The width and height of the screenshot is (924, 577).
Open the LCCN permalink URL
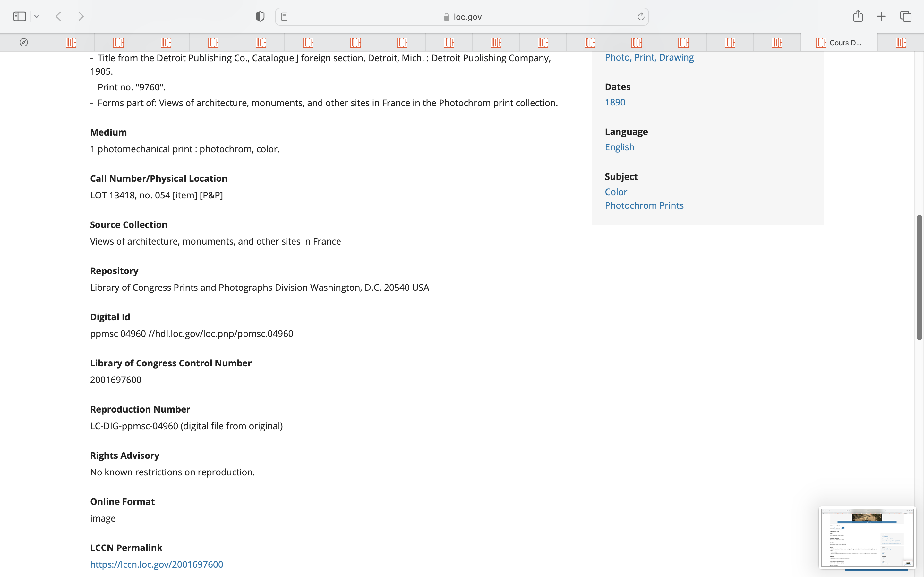tap(157, 564)
